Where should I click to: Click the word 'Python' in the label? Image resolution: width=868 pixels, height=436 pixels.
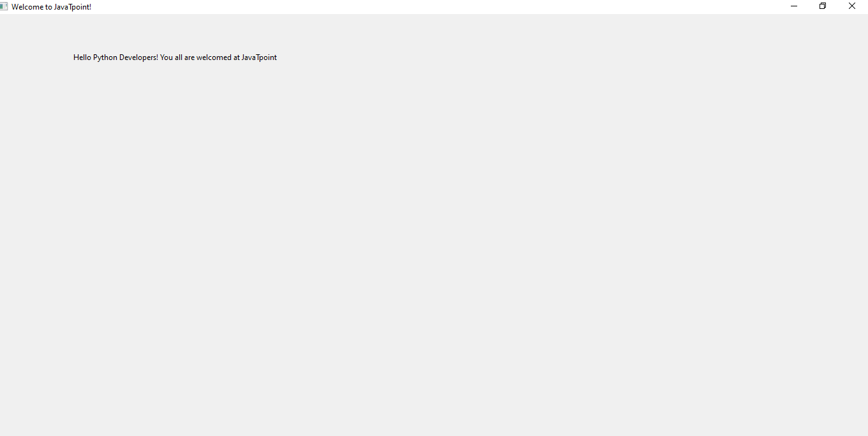tap(105, 57)
